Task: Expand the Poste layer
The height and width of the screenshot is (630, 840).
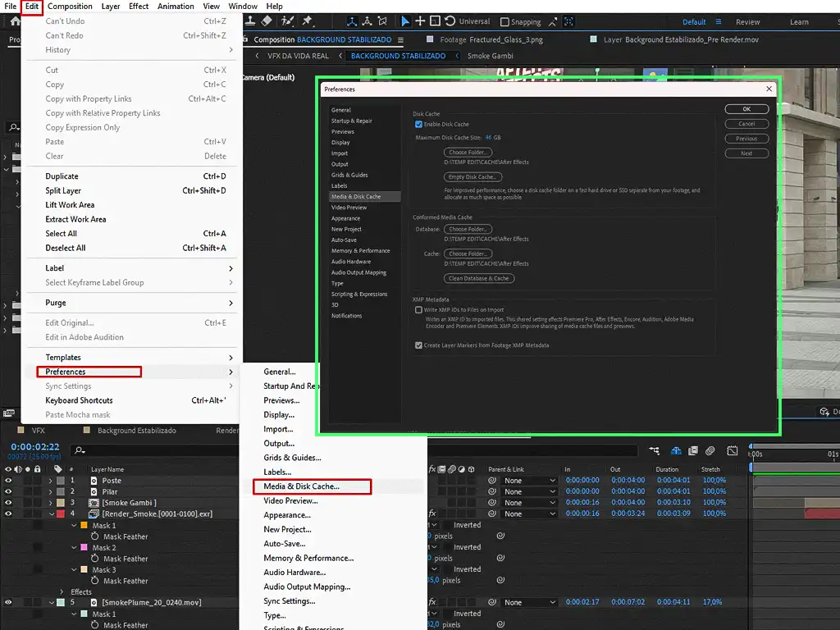Action: pyautogui.click(x=51, y=481)
